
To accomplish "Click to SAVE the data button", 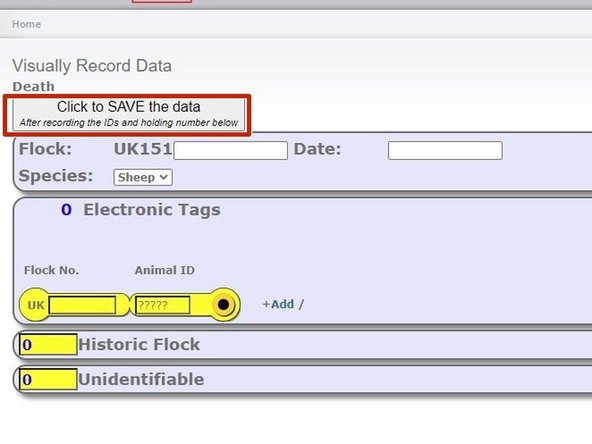I will 128,115.
